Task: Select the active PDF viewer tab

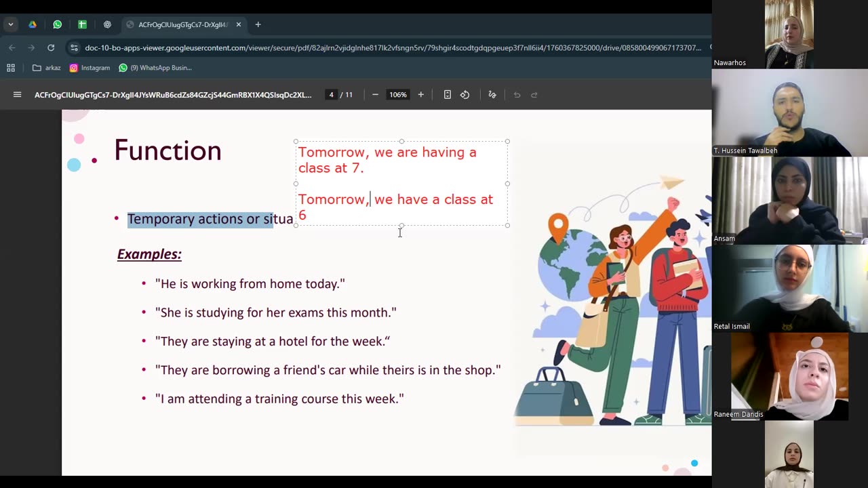Action: point(184,24)
